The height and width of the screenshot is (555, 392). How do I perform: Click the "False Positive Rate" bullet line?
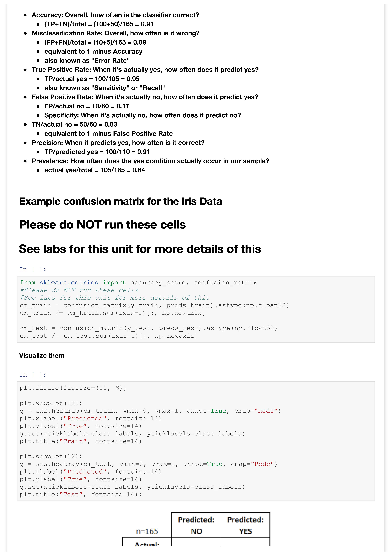145,97
